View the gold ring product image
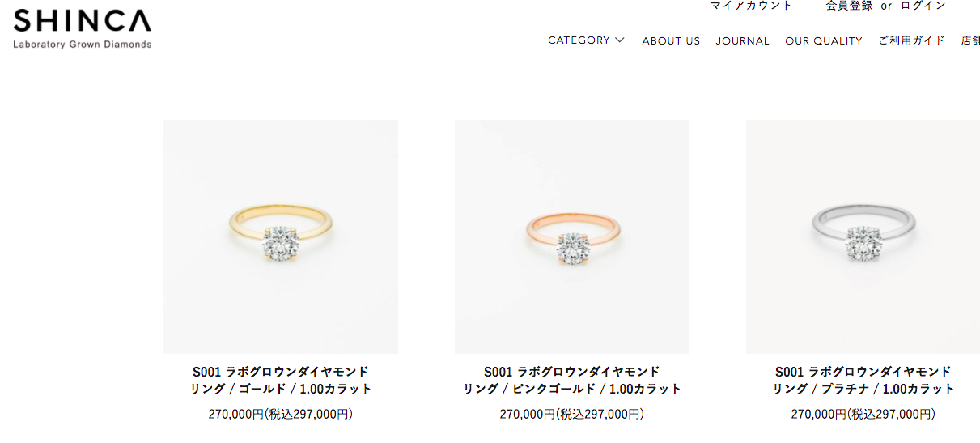The image size is (980, 443). (281, 236)
